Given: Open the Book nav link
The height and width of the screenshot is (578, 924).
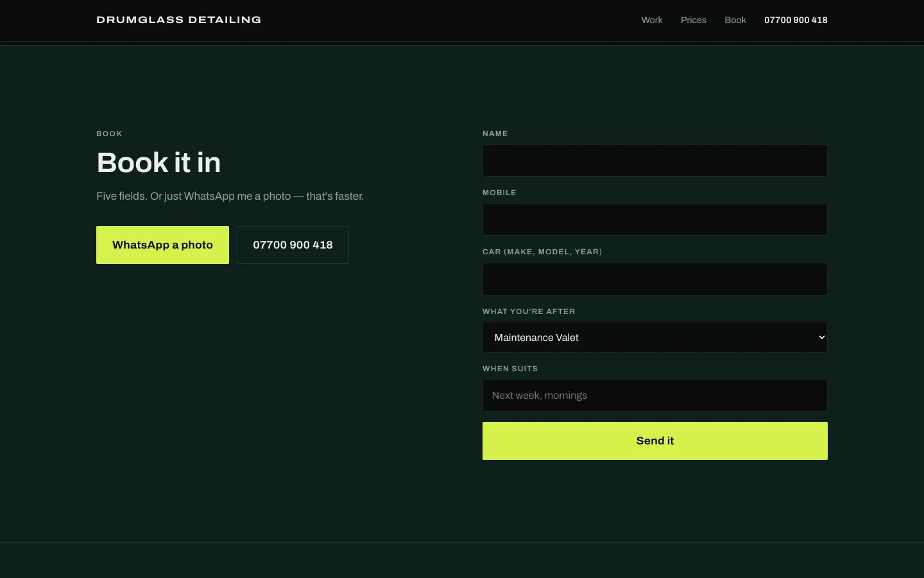Looking at the screenshot, I should (735, 20).
